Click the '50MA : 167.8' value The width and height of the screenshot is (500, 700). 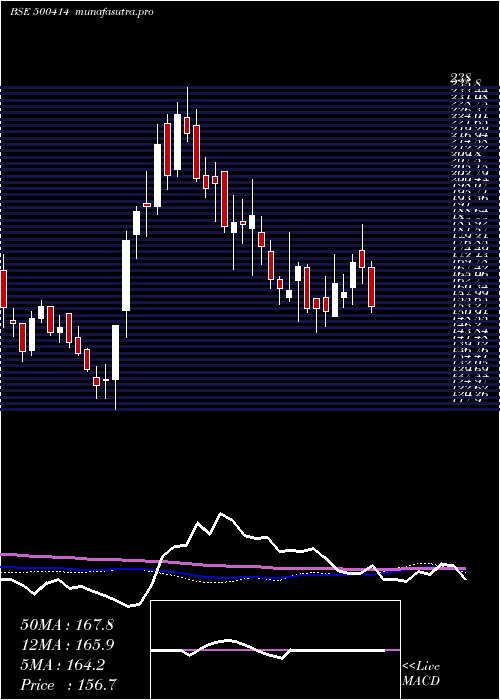click(67, 625)
